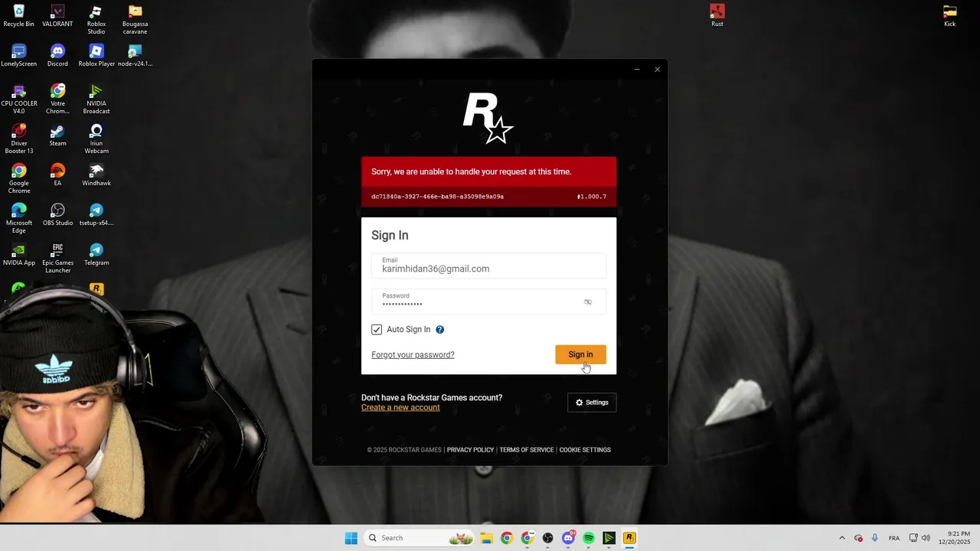The height and width of the screenshot is (551, 980).
Task: Select the Roblox Studio desktop icon
Action: pyautogui.click(x=96, y=20)
